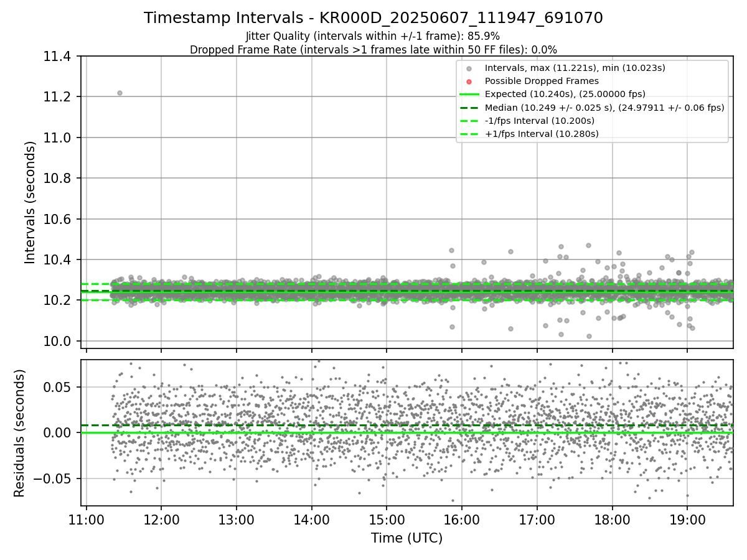Click the '10.2' y-axis tick label
This screenshot has height=560, width=747.
pyautogui.click(x=57, y=301)
